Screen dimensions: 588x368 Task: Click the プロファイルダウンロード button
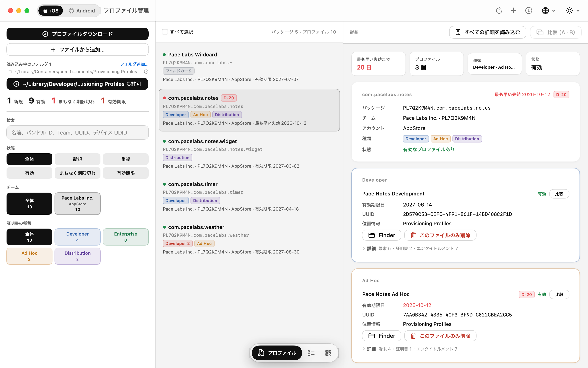point(78,34)
